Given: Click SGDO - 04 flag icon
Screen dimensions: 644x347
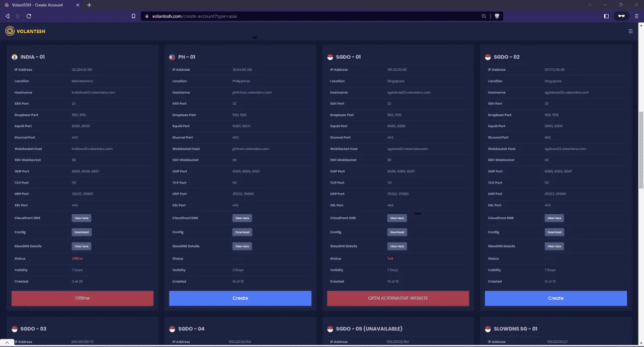Looking at the screenshot, I should click(x=173, y=329).
